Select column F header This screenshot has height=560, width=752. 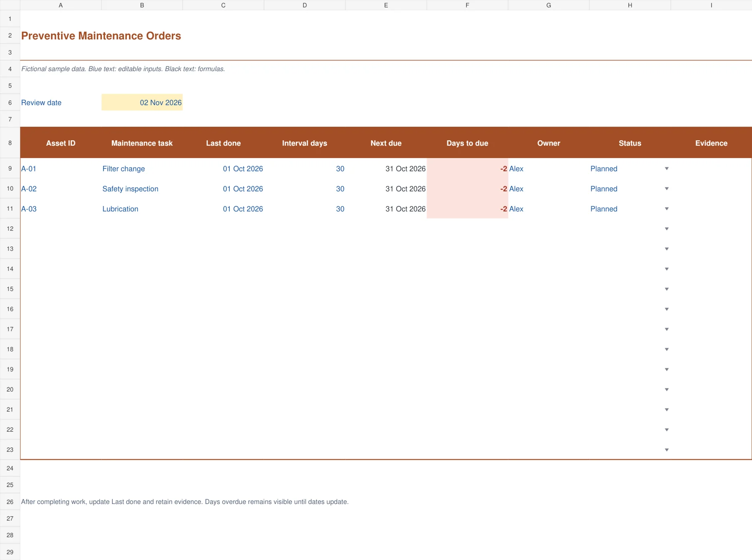click(467, 5)
